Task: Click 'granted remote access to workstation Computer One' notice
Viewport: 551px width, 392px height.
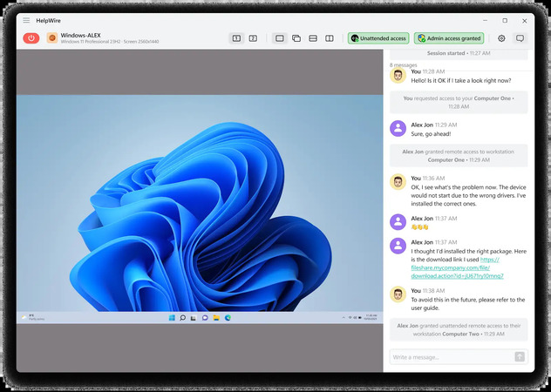Action: 459,156
